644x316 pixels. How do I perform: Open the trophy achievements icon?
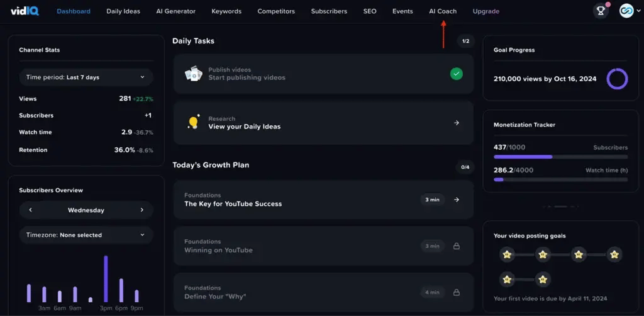pos(601,11)
